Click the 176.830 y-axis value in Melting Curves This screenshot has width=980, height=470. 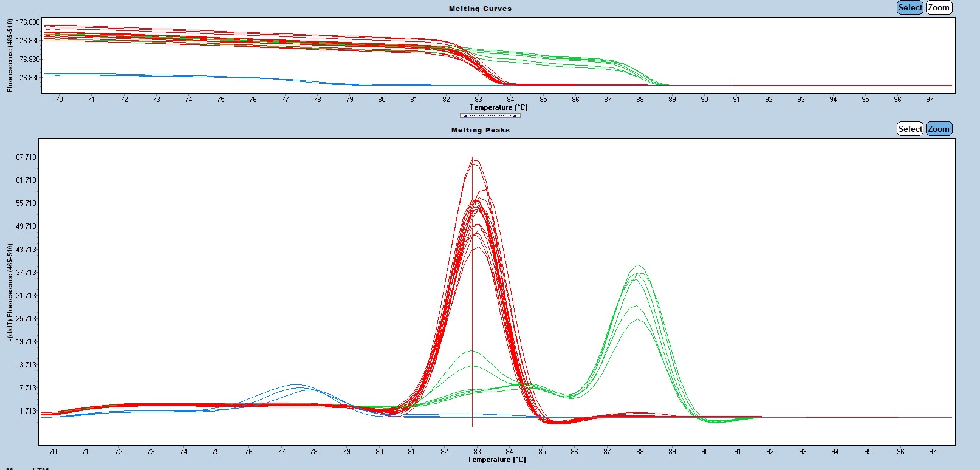coord(28,22)
